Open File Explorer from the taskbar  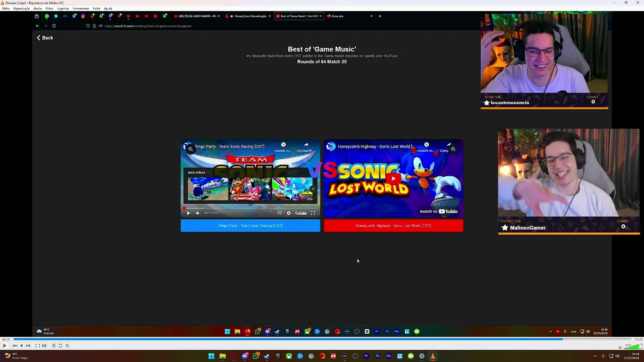(x=222, y=356)
